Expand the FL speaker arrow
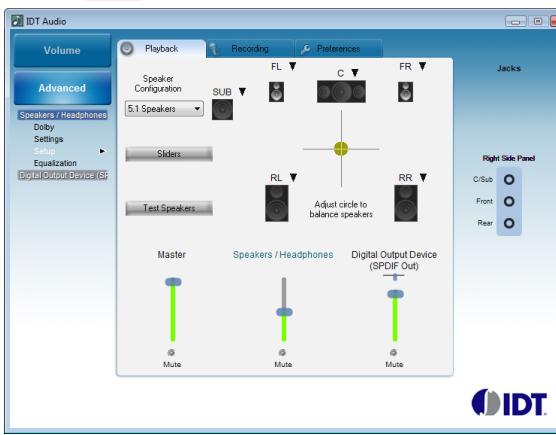This screenshot has height=435, width=556. click(293, 66)
